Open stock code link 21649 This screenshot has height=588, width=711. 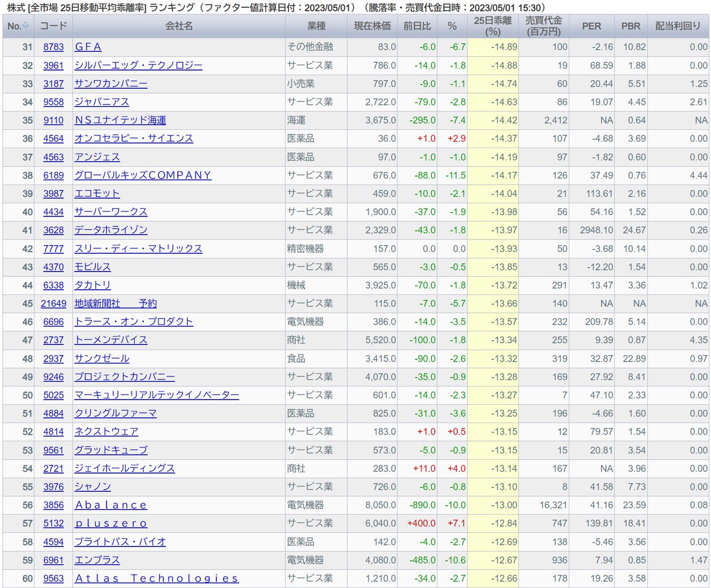point(53,303)
